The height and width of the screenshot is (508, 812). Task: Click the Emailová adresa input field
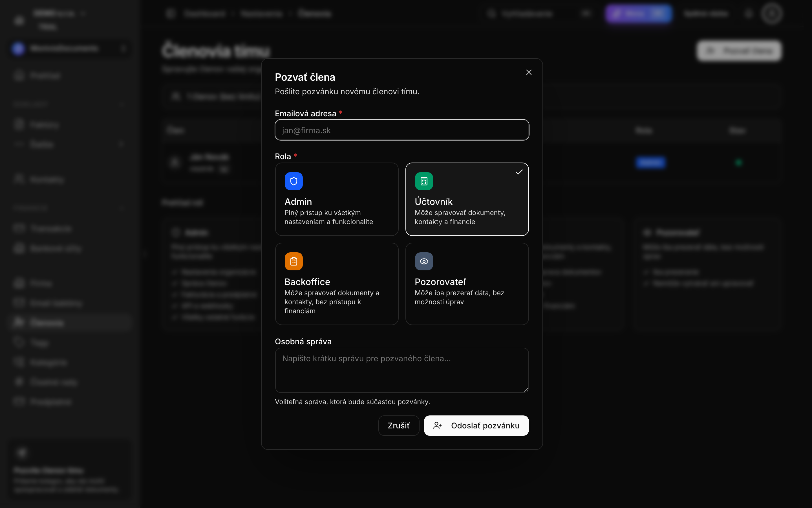(402, 130)
